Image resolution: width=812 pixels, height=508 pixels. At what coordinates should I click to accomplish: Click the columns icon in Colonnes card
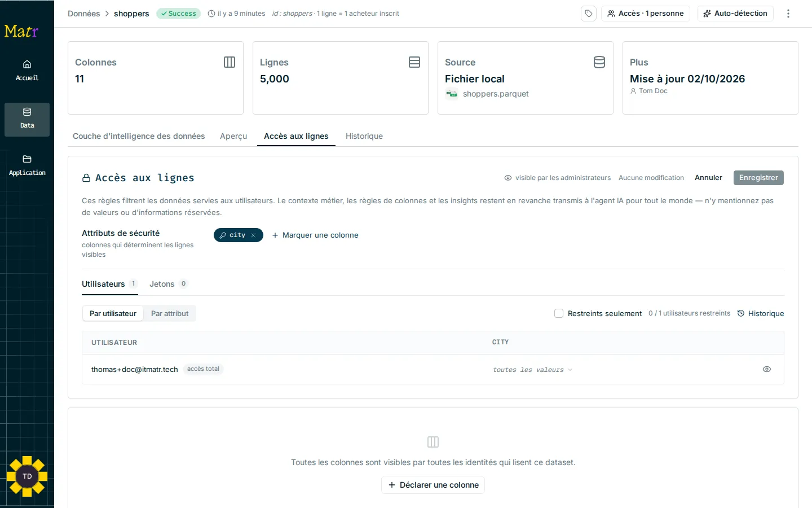(x=230, y=62)
